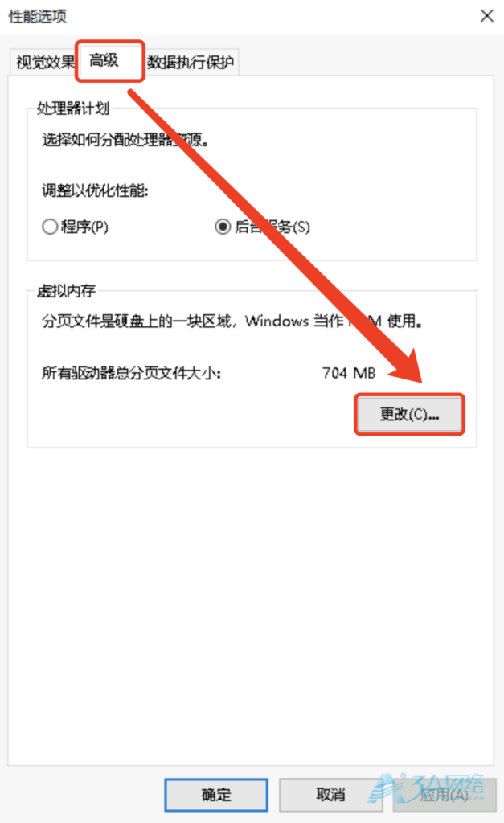
Task: Click the 后台服务(S) label text
Action: (272, 227)
